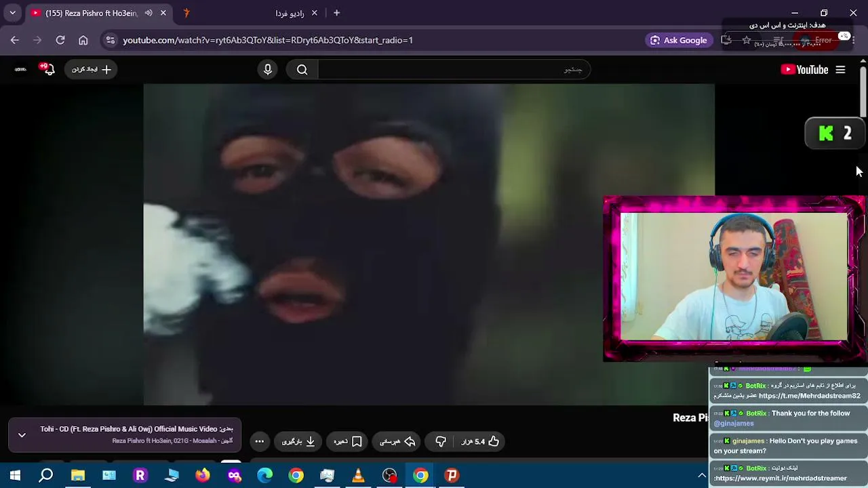Screen dimensions: 868x488
Task: Expand the tab search dropdown
Action: pyautogui.click(x=12, y=13)
